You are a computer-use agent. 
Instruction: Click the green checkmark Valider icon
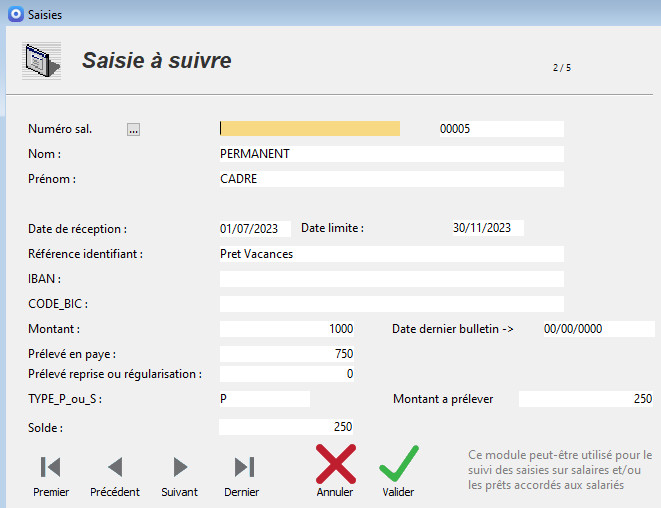(398, 465)
